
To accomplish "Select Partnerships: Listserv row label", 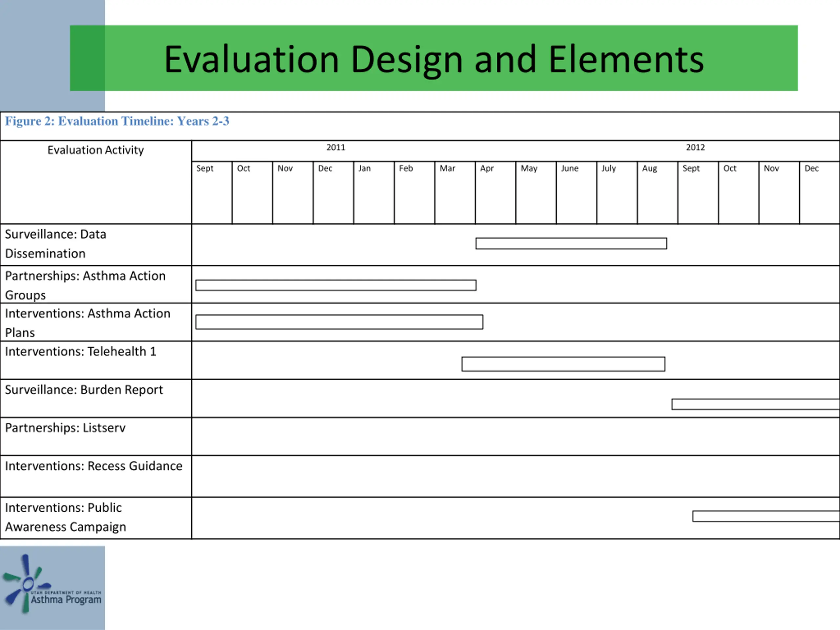I will point(65,428).
